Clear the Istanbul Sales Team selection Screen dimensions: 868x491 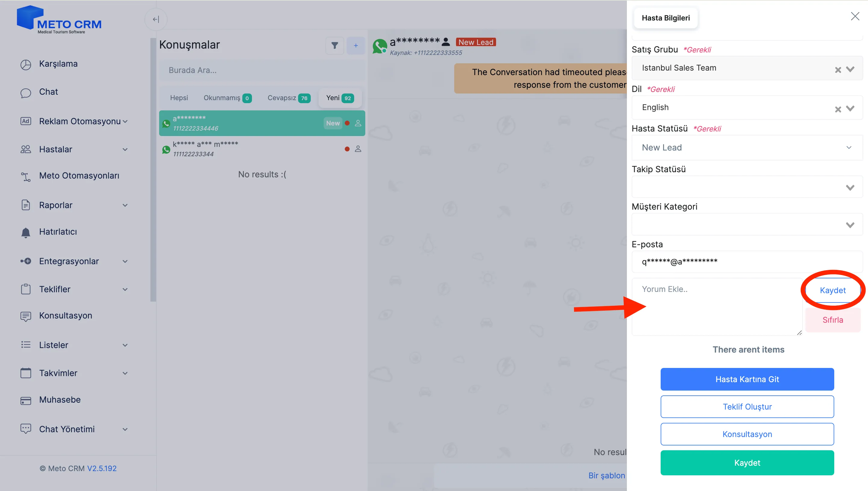click(838, 69)
